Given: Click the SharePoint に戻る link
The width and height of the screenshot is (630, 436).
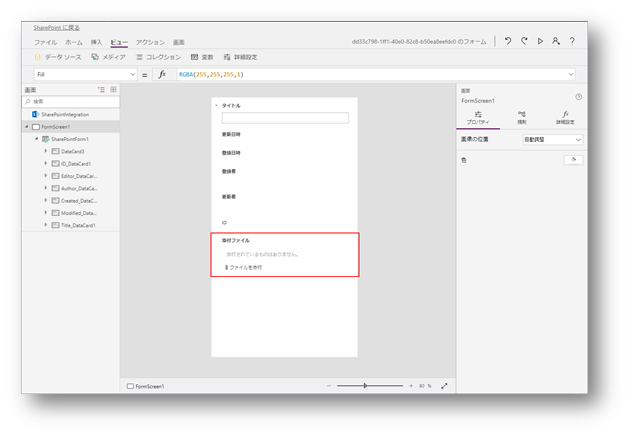Looking at the screenshot, I should pos(57,28).
